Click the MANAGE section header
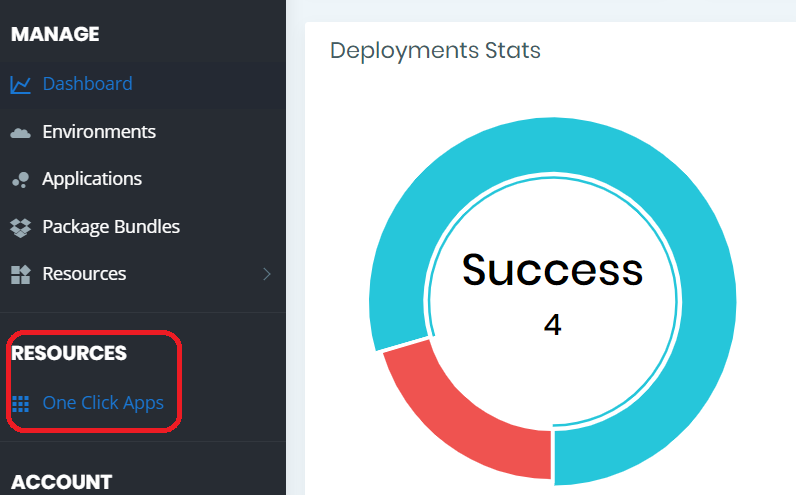Screen dimensions: 796x495 55,34
